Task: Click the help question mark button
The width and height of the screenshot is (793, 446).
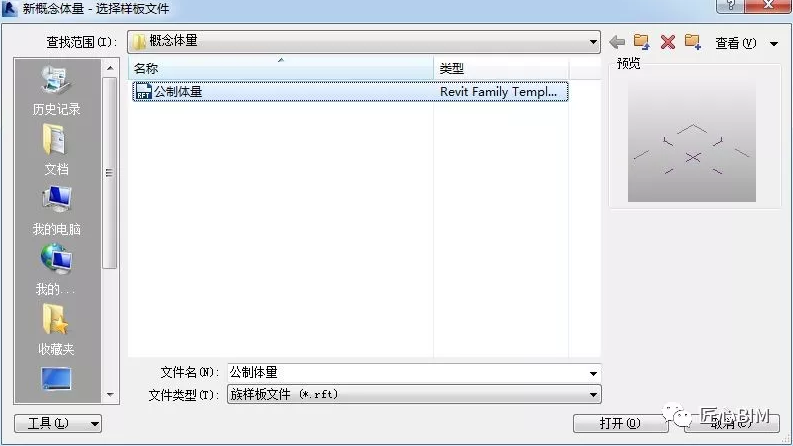Action: (x=731, y=7)
